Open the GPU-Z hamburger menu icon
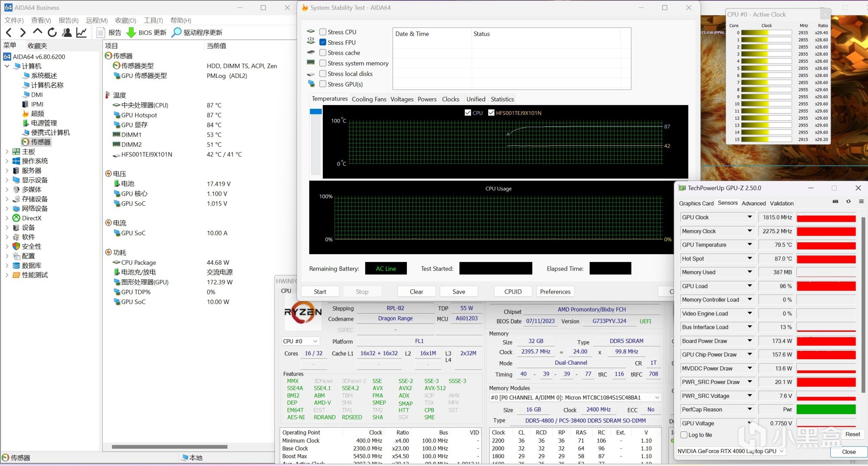The width and height of the screenshot is (868, 466). pos(861,201)
